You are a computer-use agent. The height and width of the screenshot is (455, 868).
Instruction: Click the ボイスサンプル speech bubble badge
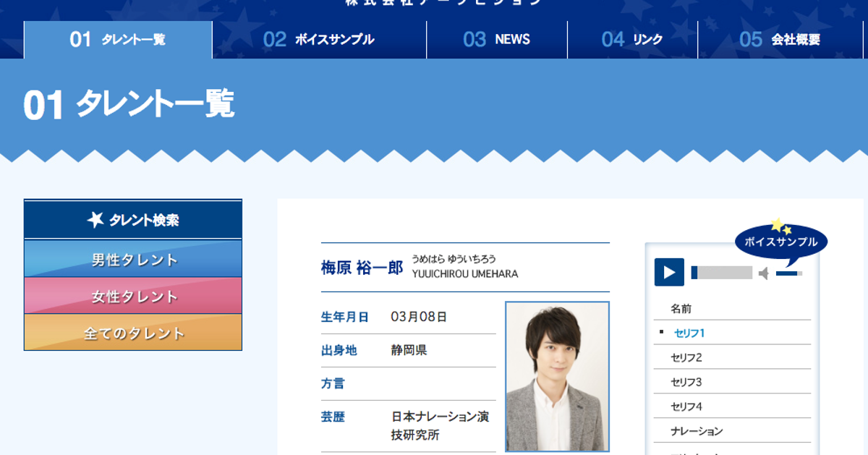pyautogui.click(x=780, y=242)
